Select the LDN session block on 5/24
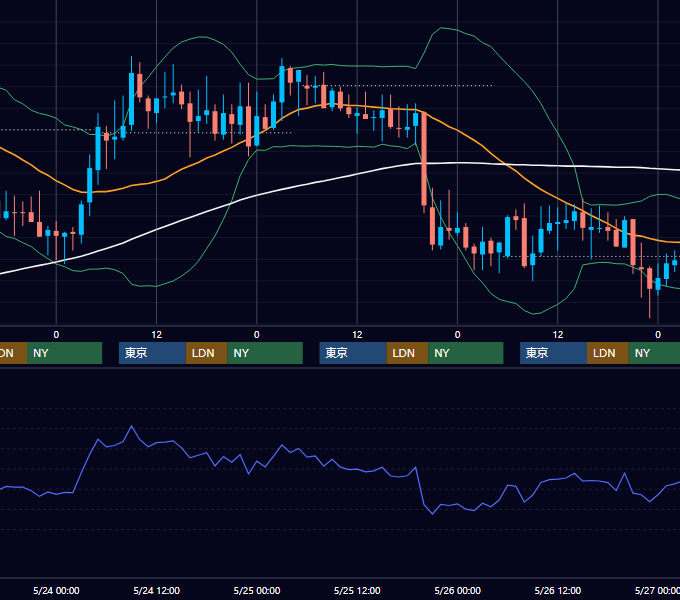Viewport: 680px width, 600px height. (206, 353)
